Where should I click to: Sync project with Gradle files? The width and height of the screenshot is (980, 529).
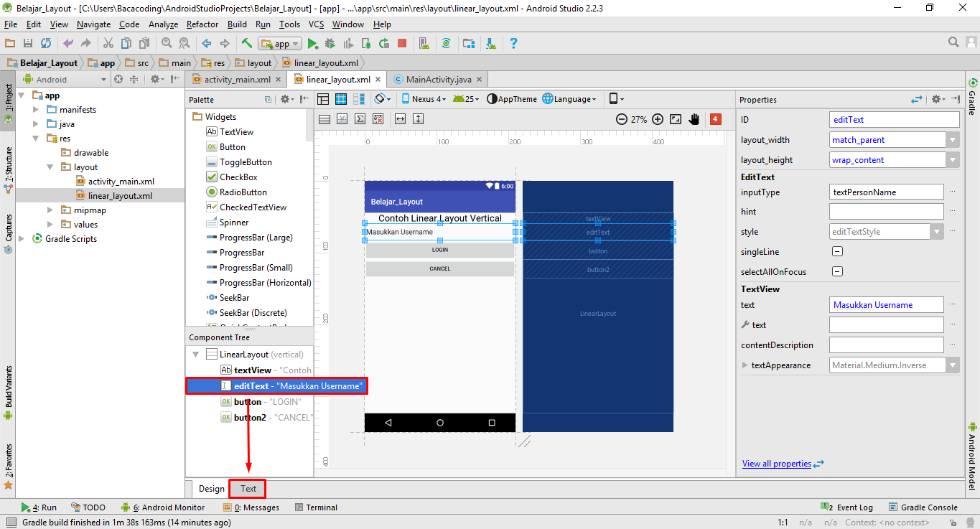(x=447, y=44)
